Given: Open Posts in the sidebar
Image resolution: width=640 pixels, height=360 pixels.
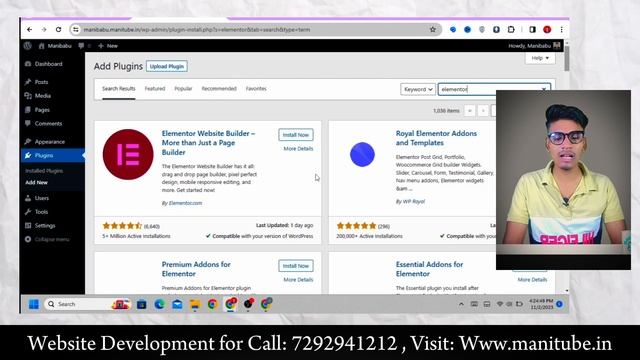Looking at the screenshot, I should click(41, 82).
